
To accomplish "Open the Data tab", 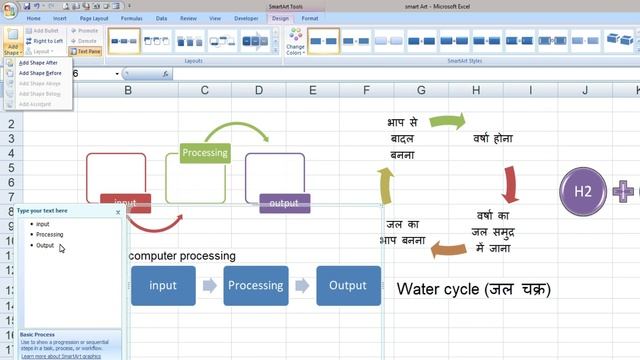I will (x=161, y=18).
